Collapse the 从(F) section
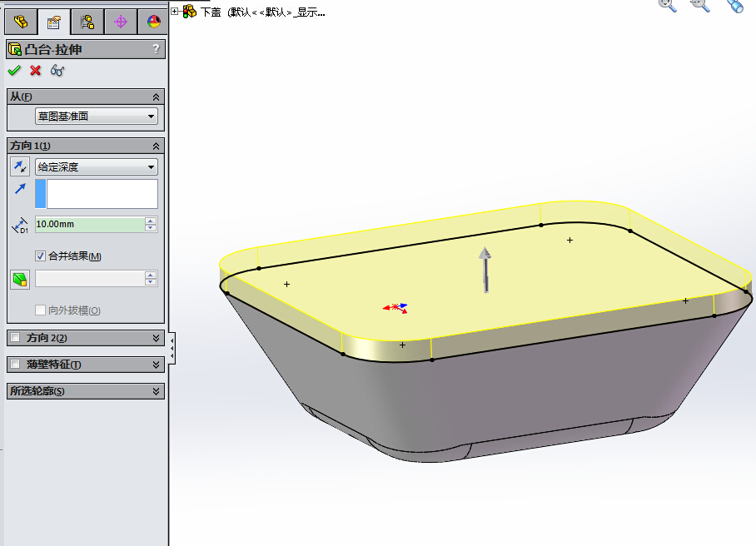 (156, 97)
